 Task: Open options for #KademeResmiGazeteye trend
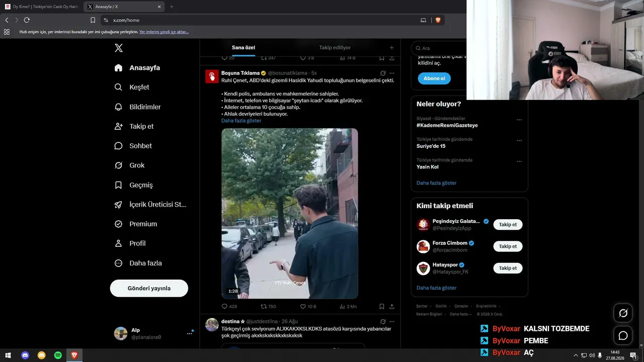tap(519, 120)
